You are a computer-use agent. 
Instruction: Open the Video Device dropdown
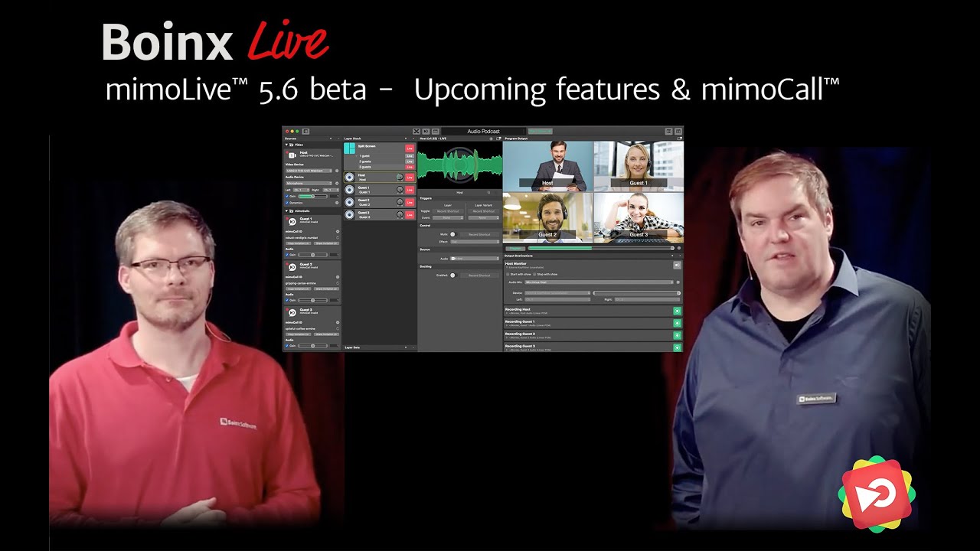click(x=309, y=171)
